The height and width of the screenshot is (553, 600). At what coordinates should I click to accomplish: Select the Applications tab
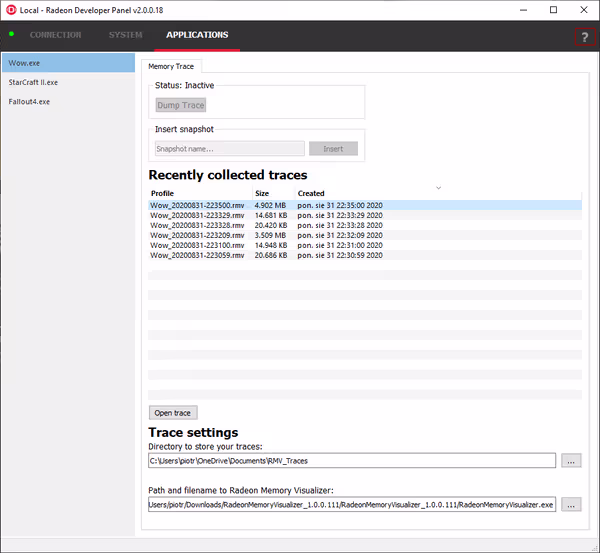[x=197, y=35]
